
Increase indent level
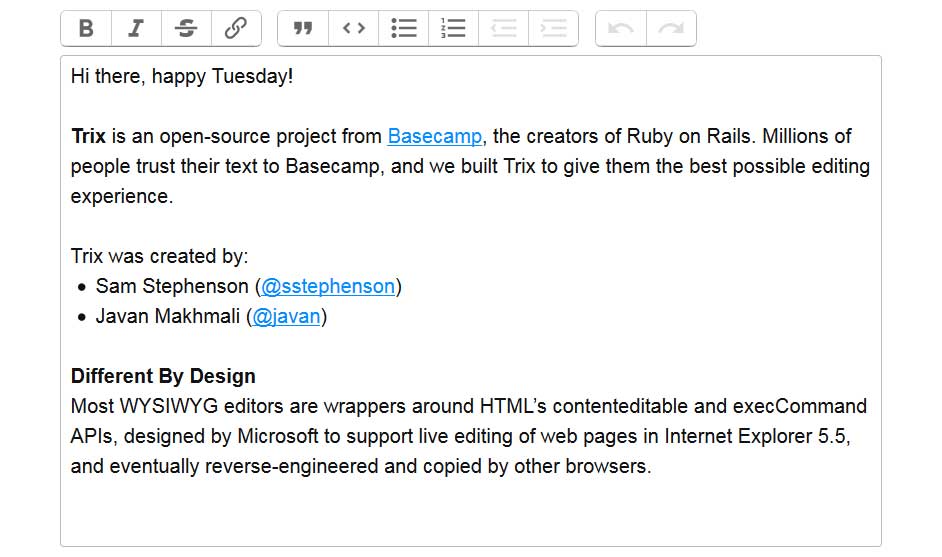tap(553, 28)
